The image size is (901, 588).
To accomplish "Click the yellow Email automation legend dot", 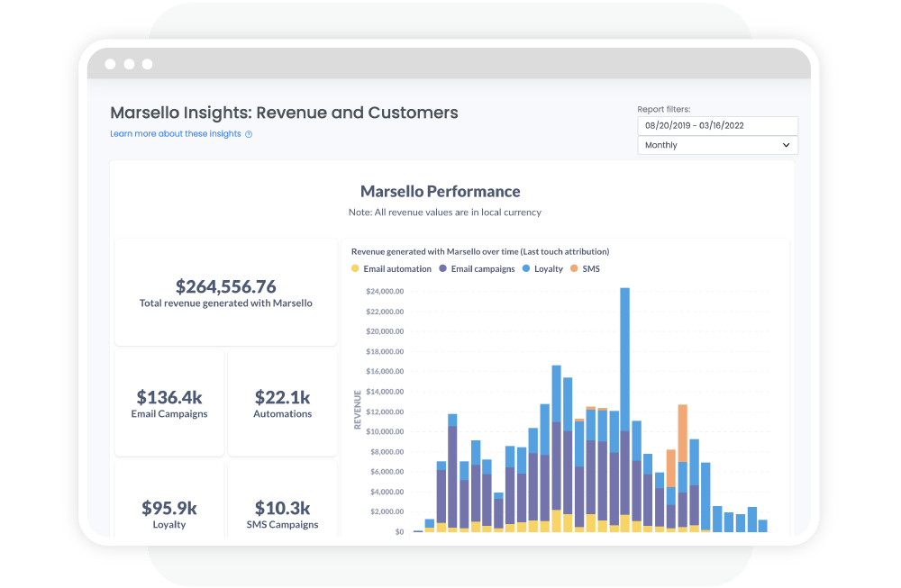I will [355, 268].
